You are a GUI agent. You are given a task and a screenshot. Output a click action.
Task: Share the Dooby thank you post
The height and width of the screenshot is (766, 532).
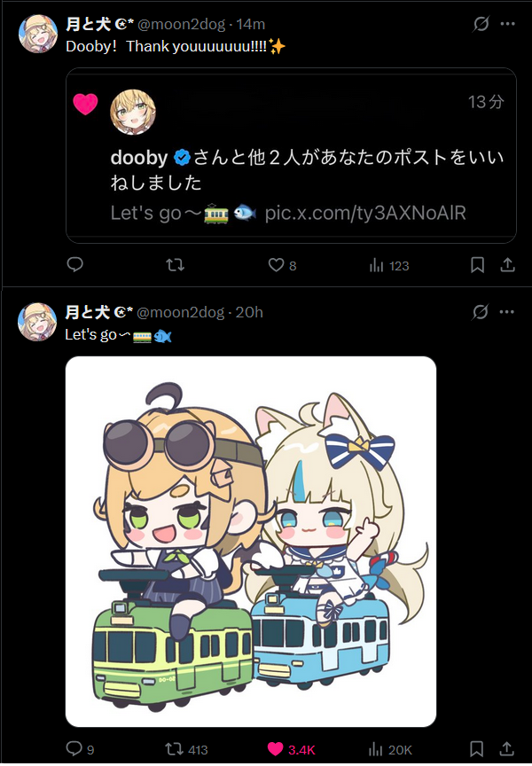[x=507, y=265]
